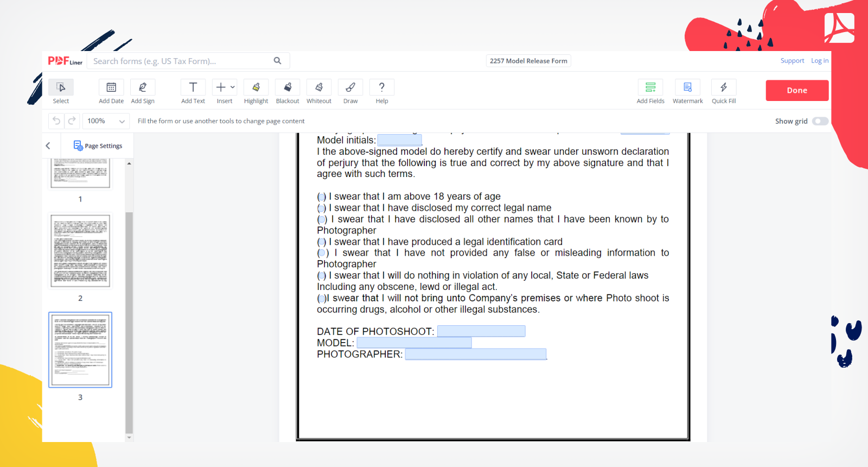
Task: Open the 100% zoom level dropdown
Action: [106, 121]
